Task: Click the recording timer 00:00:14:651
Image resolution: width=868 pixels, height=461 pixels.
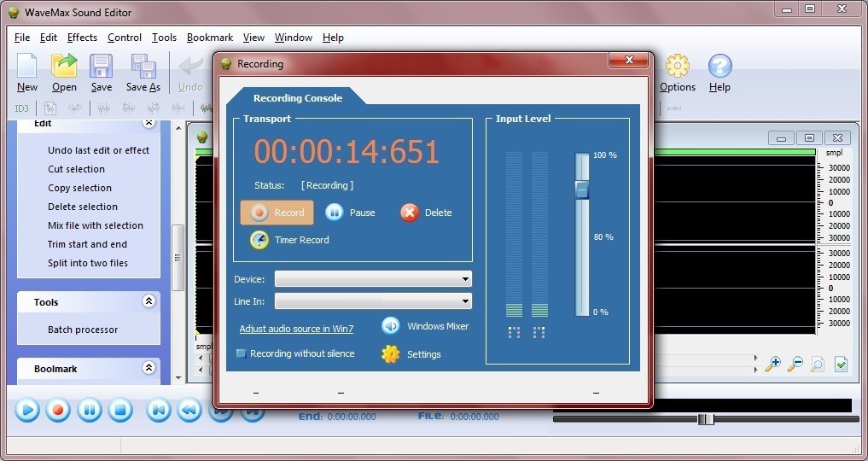Action: tap(347, 150)
